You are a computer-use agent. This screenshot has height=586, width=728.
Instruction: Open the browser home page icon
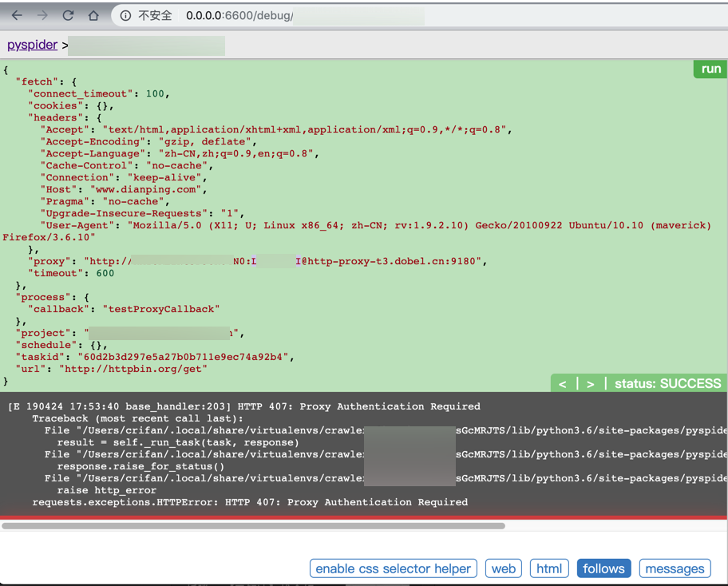pyautogui.click(x=93, y=15)
